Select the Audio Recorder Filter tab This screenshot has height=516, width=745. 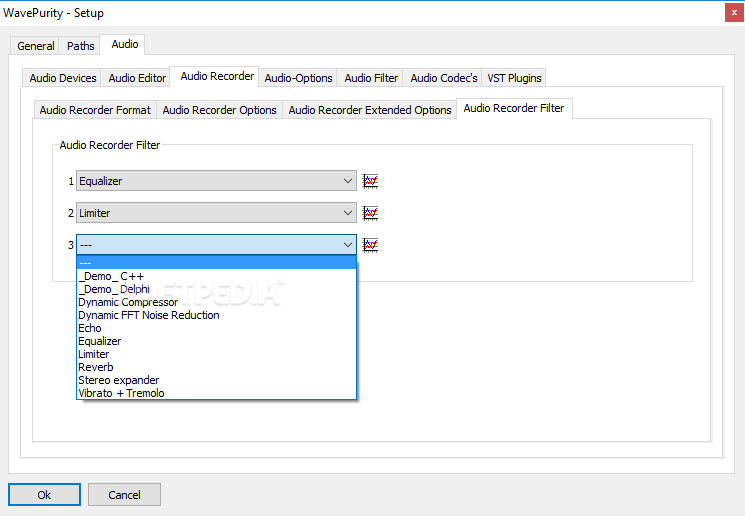(514, 108)
